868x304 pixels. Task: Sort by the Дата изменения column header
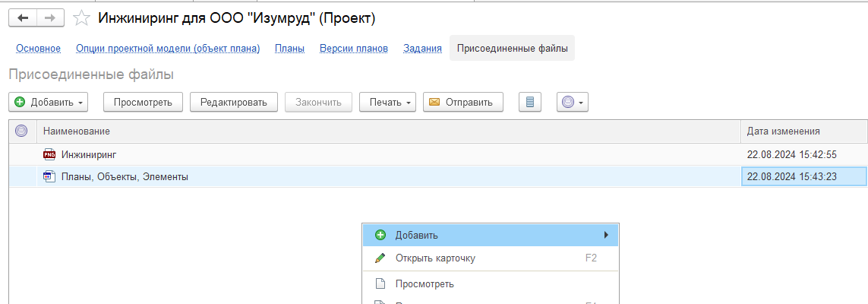pos(783,131)
